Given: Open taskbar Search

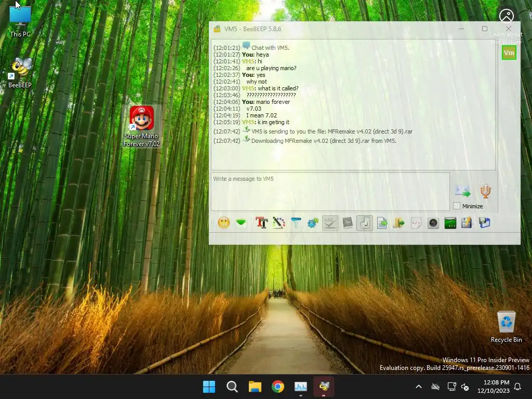Looking at the screenshot, I should (232, 387).
